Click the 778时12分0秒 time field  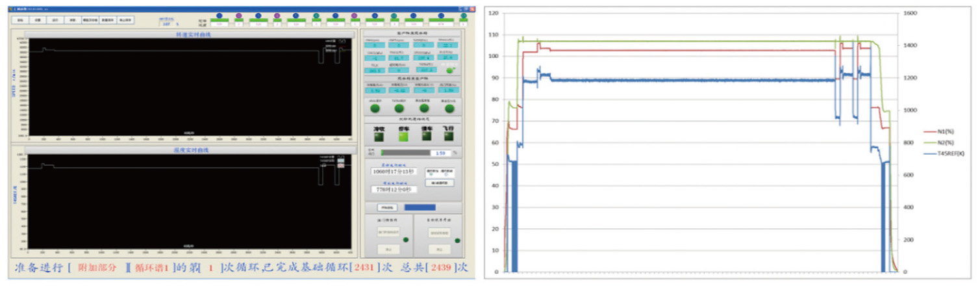(x=394, y=189)
